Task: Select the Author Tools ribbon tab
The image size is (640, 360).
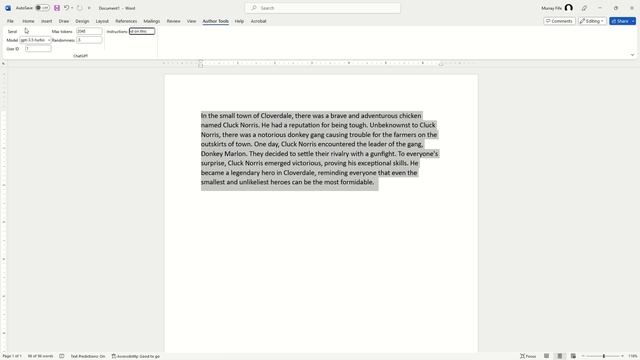Action: click(x=216, y=21)
